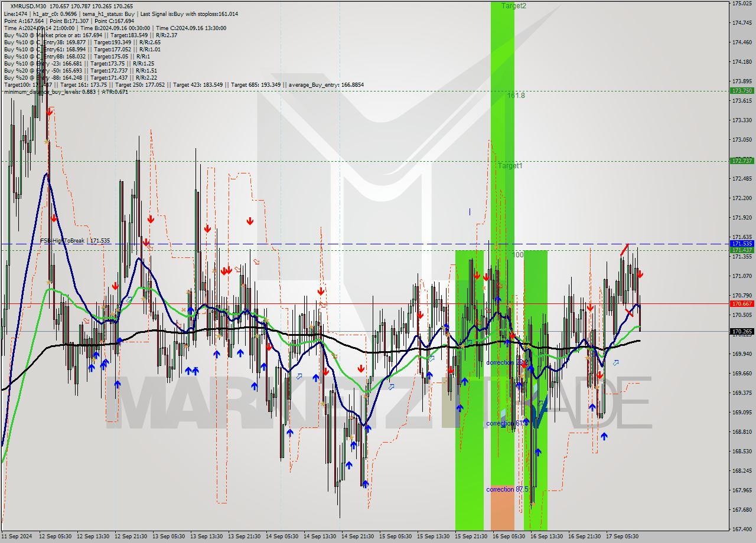Screen dimensions: 756x543
Task: Click current price tag 170.265
Action: click(x=742, y=332)
